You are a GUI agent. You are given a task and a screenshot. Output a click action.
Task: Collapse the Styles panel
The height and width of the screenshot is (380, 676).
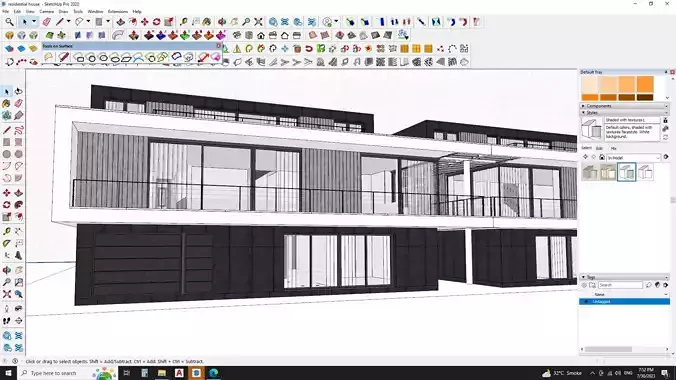tap(583, 112)
